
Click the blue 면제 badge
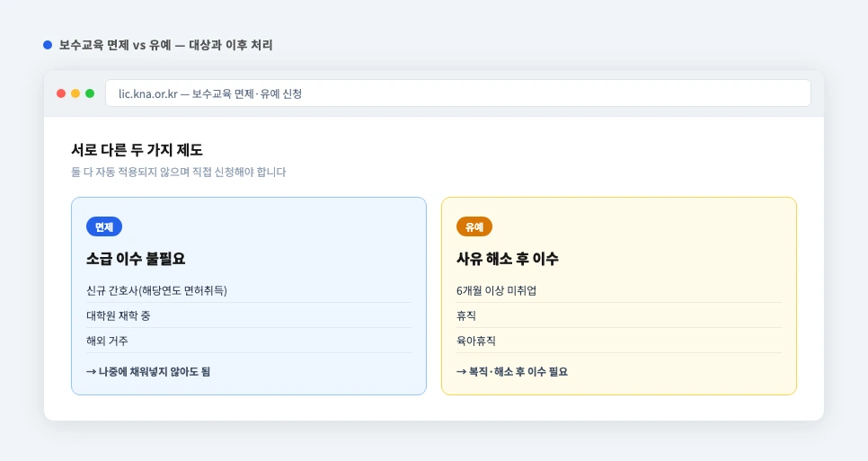point(104,226)
